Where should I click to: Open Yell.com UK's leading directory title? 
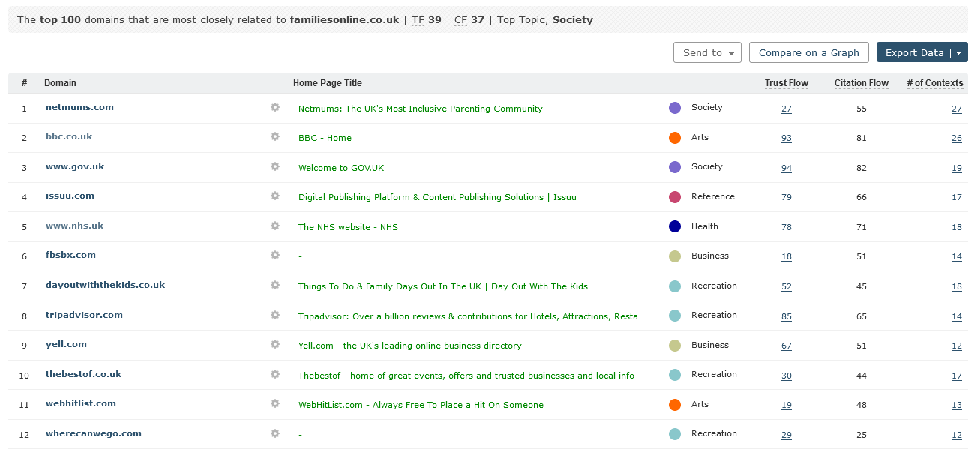[x=409, y=346]
